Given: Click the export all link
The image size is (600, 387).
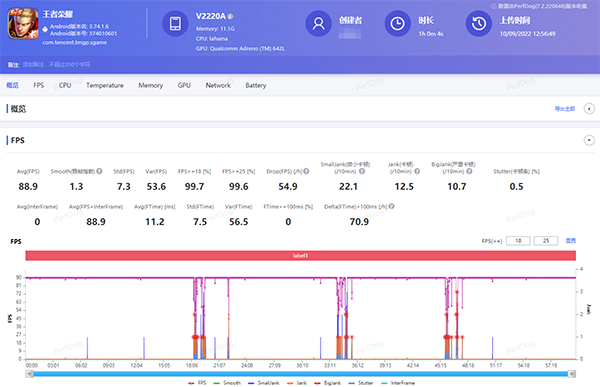Looking at the screenshot, I should click(x=565, y=109).
